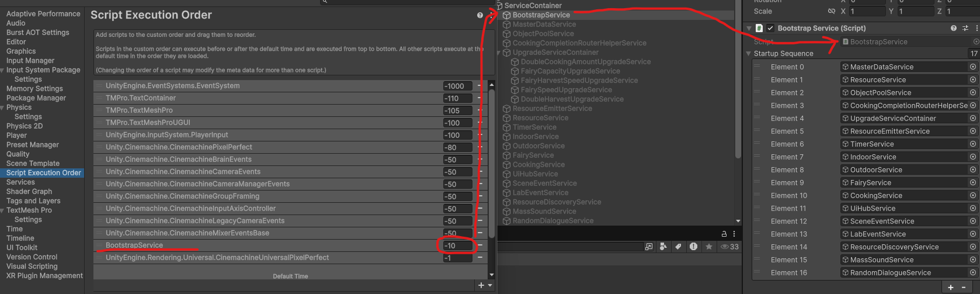Collapse Input System Package settings group
980x294 pixels.
point(3,70)
